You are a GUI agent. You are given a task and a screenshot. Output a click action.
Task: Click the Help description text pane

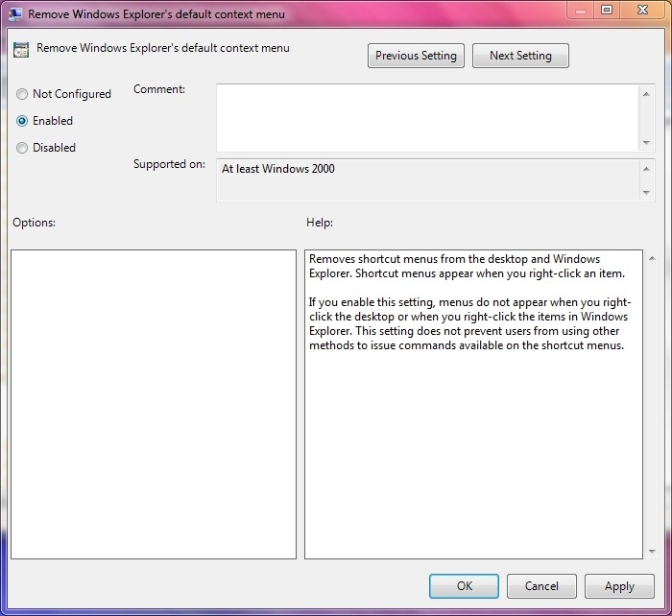click(x=473, y=404)
